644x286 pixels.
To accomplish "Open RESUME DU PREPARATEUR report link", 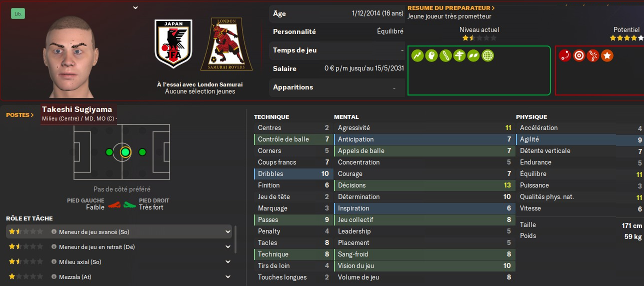I will pyautogui.click(x=451, y=8).
